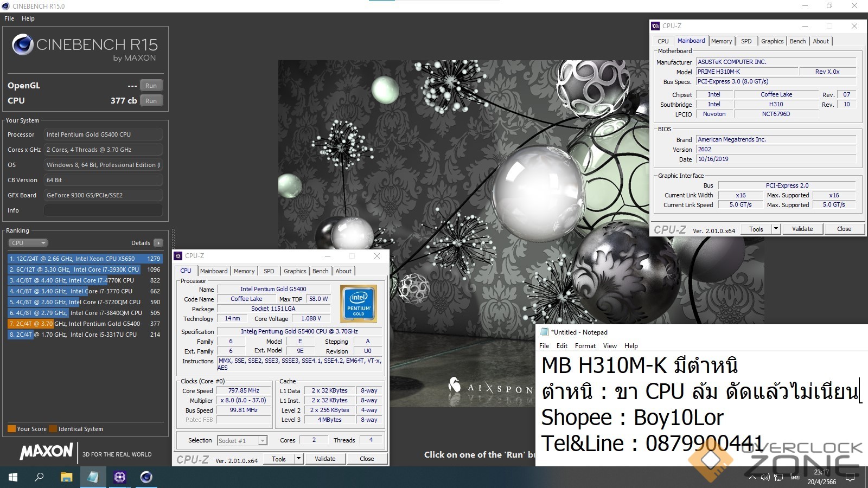Click the Intel Pentium Gold logo

coord(358,304)
